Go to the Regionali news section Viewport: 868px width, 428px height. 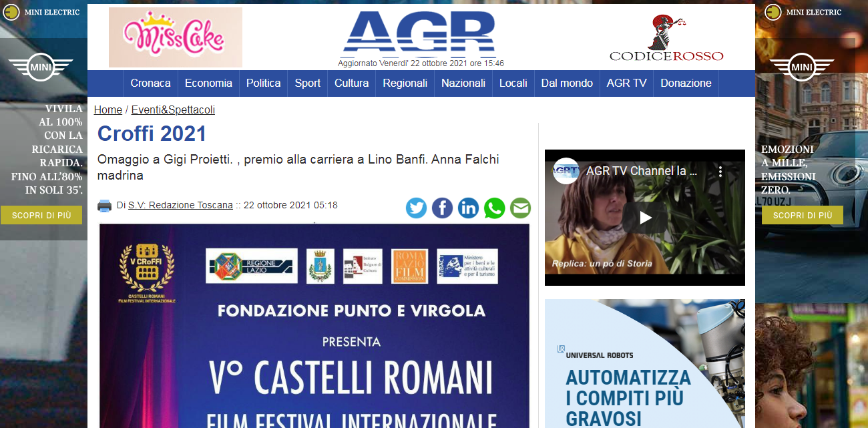[405, 83]
